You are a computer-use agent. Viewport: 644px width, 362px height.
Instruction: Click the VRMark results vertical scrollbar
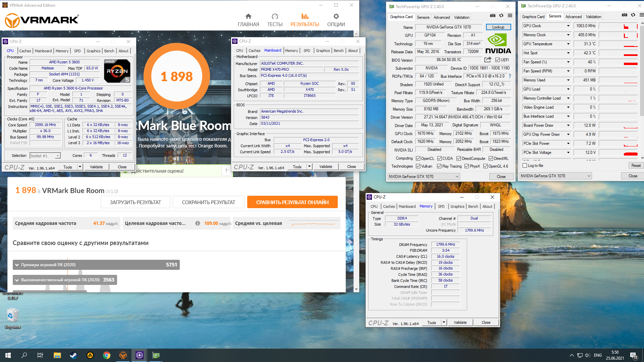pos(356,162)
